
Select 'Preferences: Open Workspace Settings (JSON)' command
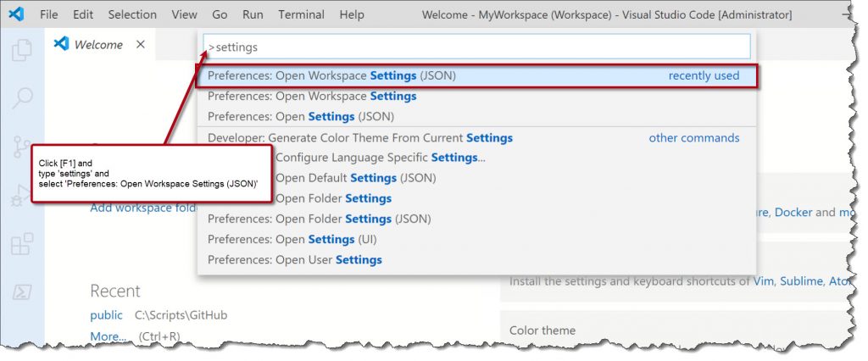coord(476,76)
